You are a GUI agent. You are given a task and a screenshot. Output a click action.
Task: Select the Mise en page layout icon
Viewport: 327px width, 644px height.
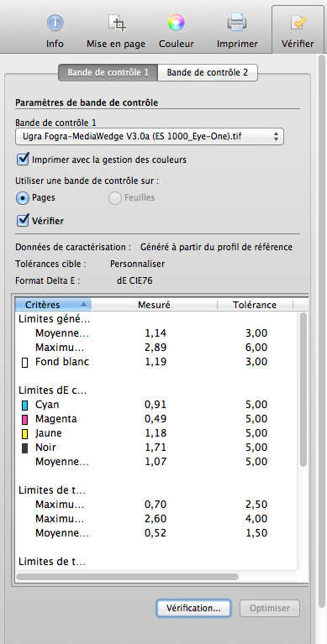(x=116, y=22)
